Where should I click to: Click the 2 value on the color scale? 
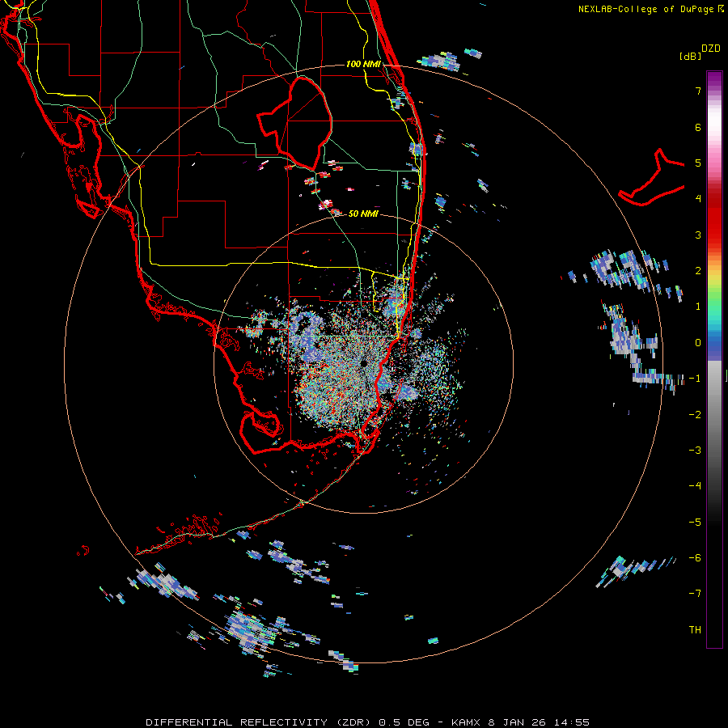(x=698, y=271)
